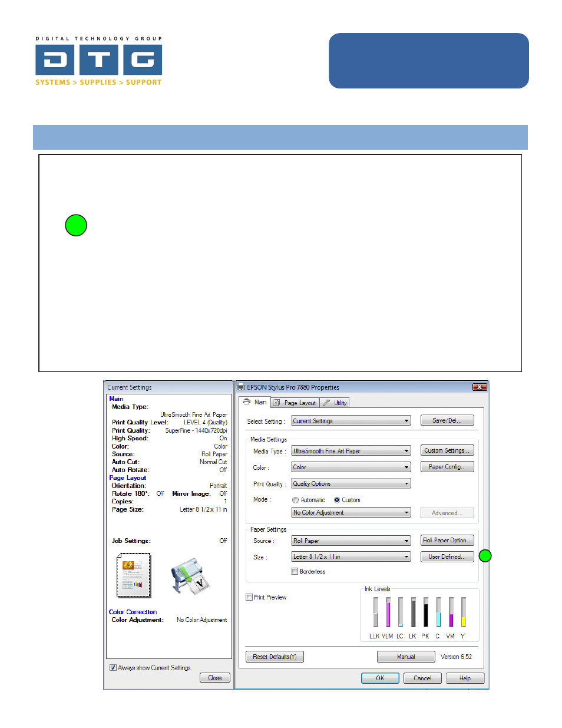Switch to the Main tab
The height and width of the screenshot is (728, 562).
point(255,402)
